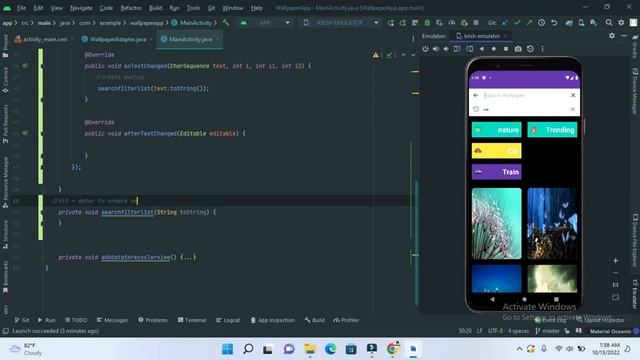Screen dimensions: 640x360
Task: Click the Stop square icon in main toolbar
Action: (x=476, y=22)
